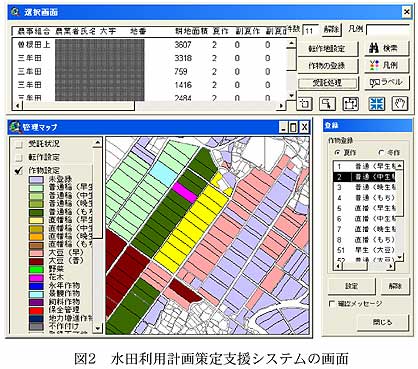This screenshot has width=418, height=369.
Task: Select the 夏作 radio button
Action: (337, 152)
